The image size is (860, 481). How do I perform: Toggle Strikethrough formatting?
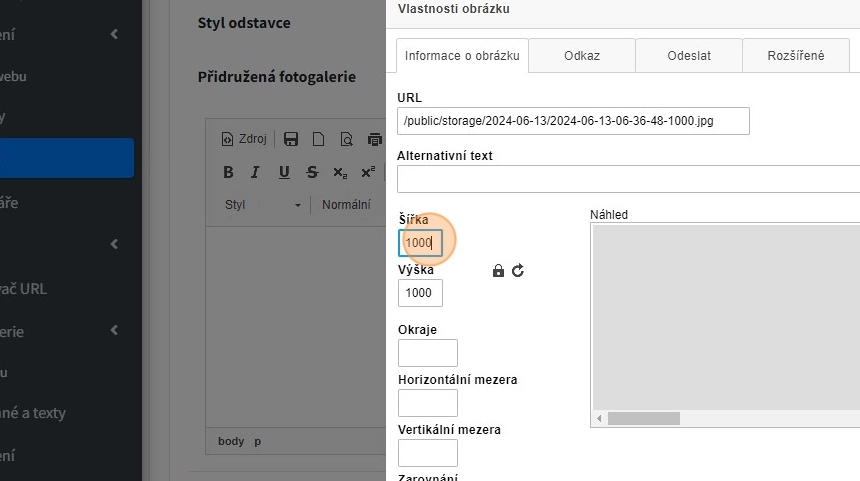click(312, 172)
